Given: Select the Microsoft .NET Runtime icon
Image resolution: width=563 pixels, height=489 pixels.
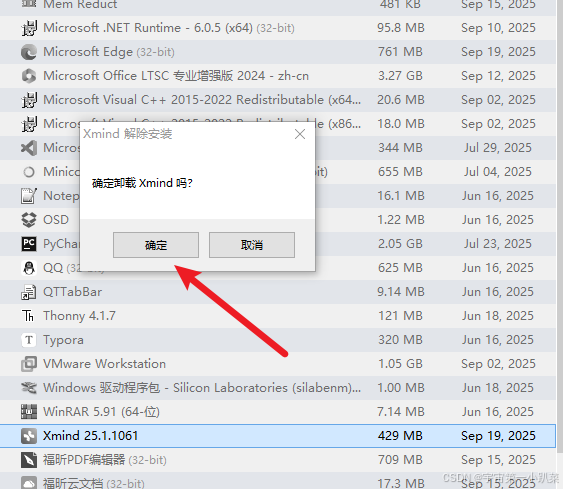Looking at the screenshot, I should click(29, 28).
